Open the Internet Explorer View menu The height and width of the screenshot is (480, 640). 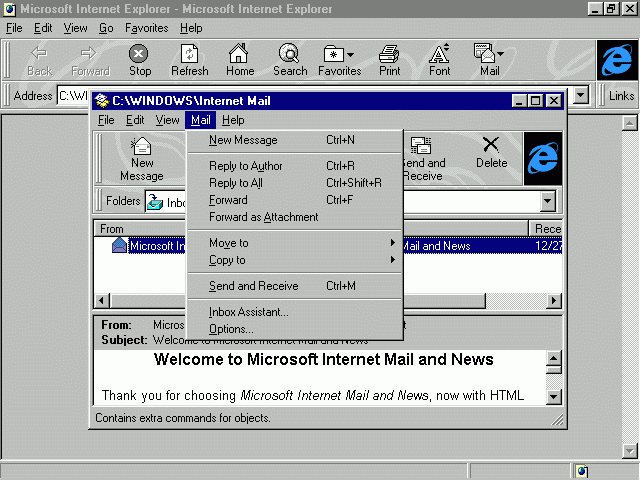pos(75,28)
